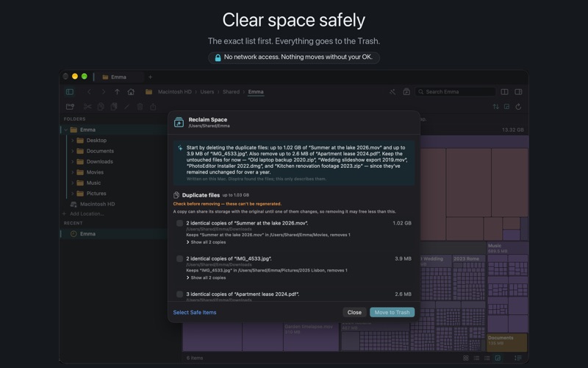This screenshot has height=368, width=588.
Task: Switch to icon grid view
Action: pyautogui.click(x=466, y=358)
